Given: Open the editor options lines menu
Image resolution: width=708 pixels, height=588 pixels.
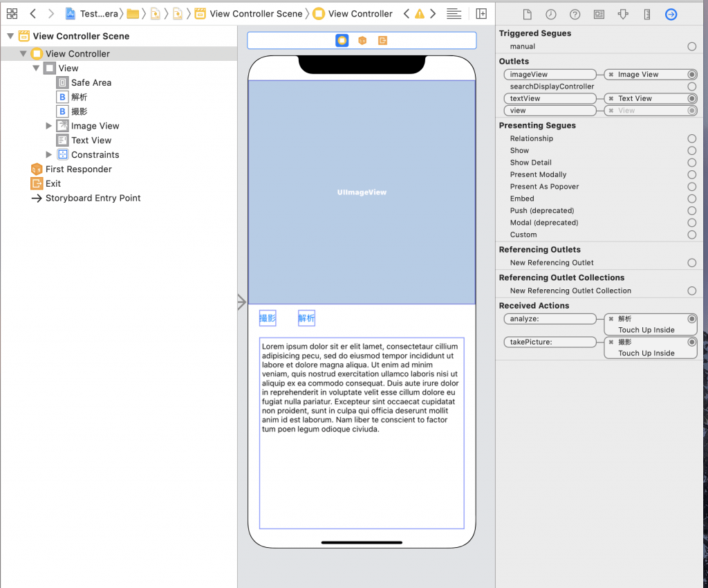Looking at the screenshot, I should (454, 14).
